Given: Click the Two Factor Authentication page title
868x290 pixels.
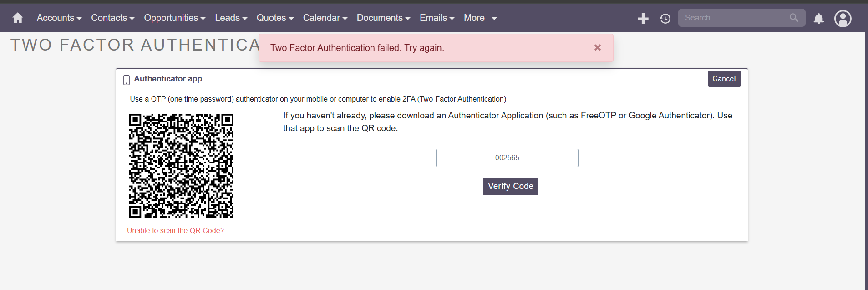Looking at the screenshot, I should (135, 45).
